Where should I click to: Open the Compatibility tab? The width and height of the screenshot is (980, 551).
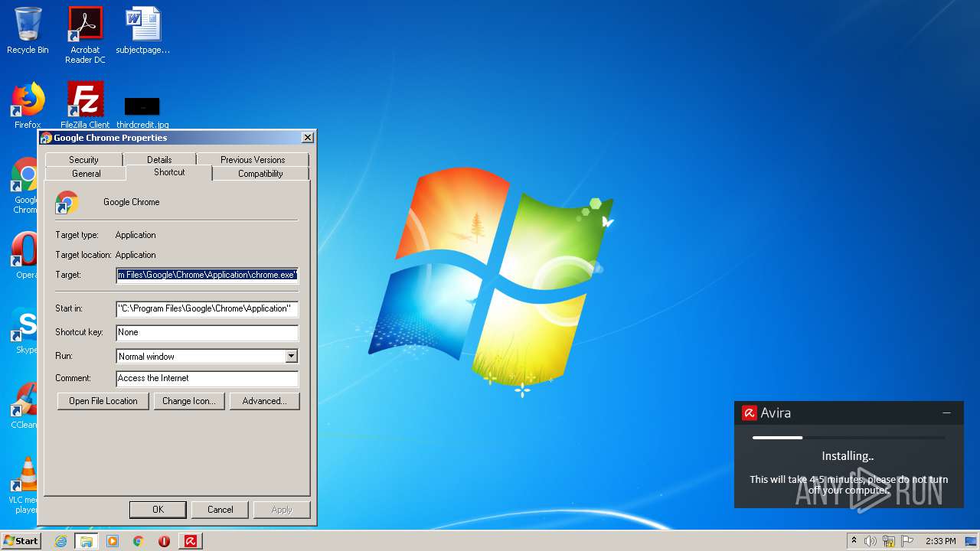click(260, 174)
